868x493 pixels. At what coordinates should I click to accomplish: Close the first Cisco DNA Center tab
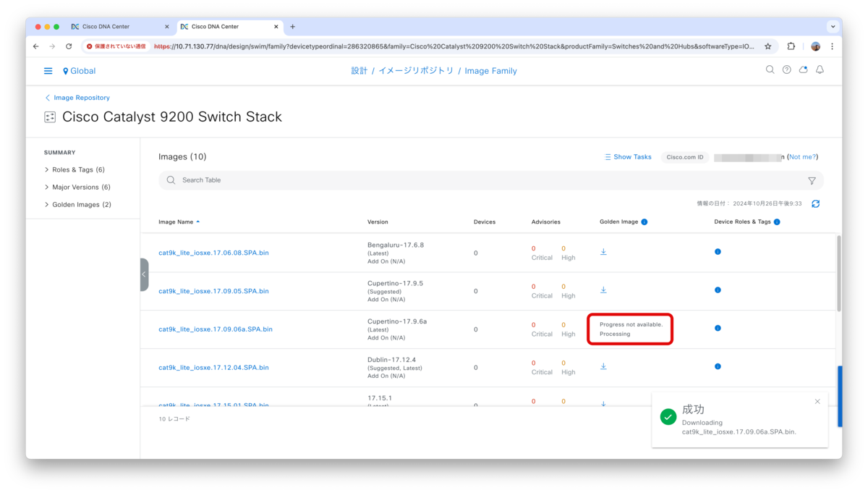167,27
